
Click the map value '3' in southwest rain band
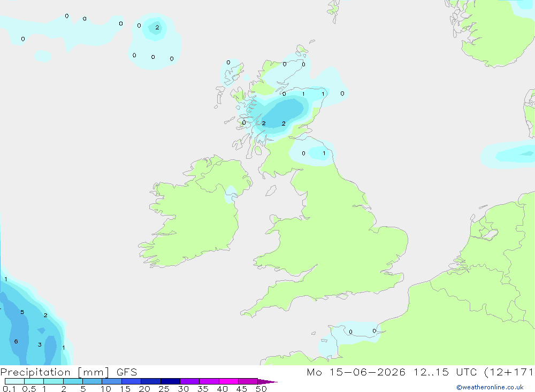40,344
